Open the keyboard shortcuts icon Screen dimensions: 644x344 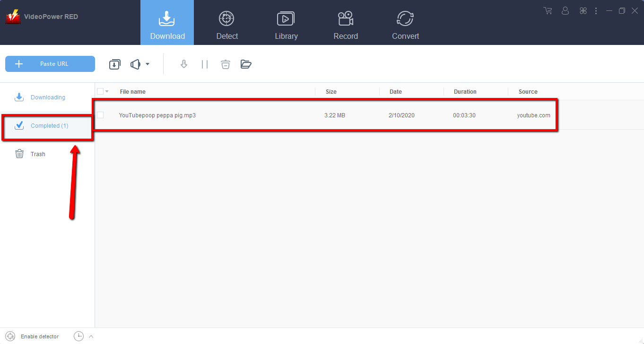[x=583, y=10]
